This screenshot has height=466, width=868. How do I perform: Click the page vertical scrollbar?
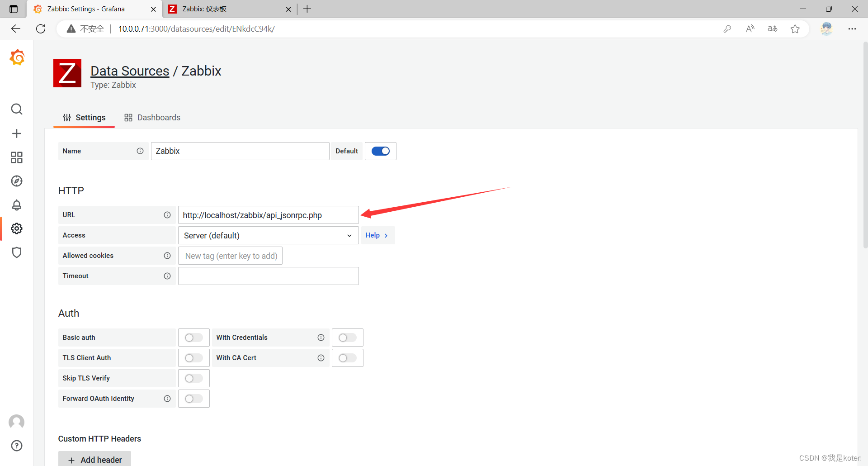click(865, 145)
